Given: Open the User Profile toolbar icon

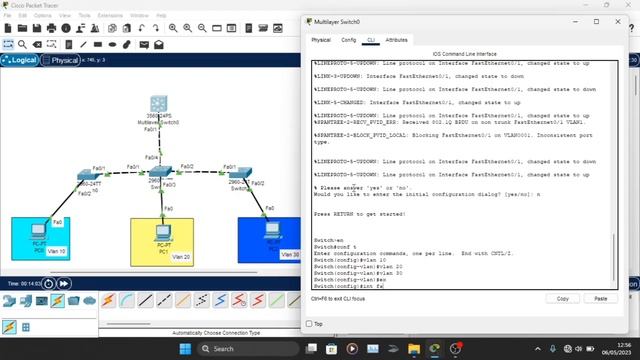Looking at the screenshot, I should (x=80, y=28).
